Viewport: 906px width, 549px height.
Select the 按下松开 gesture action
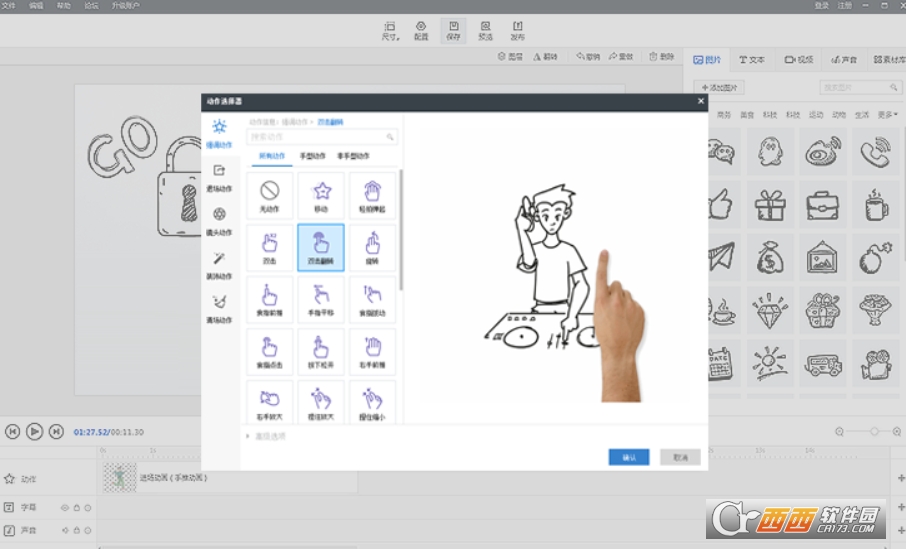point(321,351)
